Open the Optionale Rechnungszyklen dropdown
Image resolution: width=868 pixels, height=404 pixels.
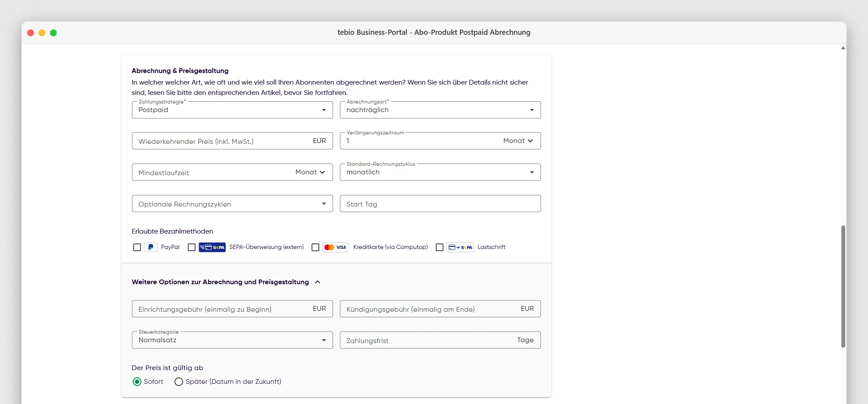click(x=232, y=204)
